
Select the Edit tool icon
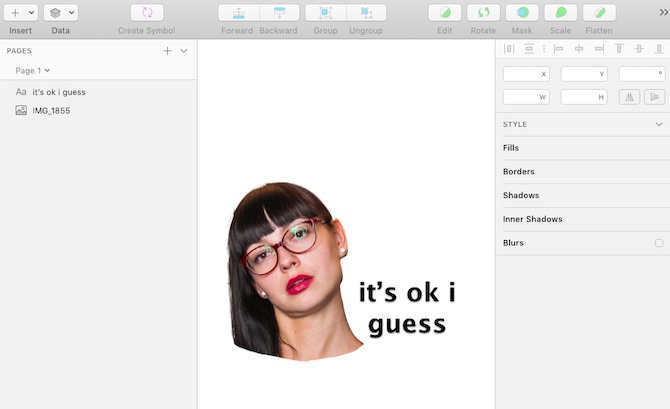445,13
